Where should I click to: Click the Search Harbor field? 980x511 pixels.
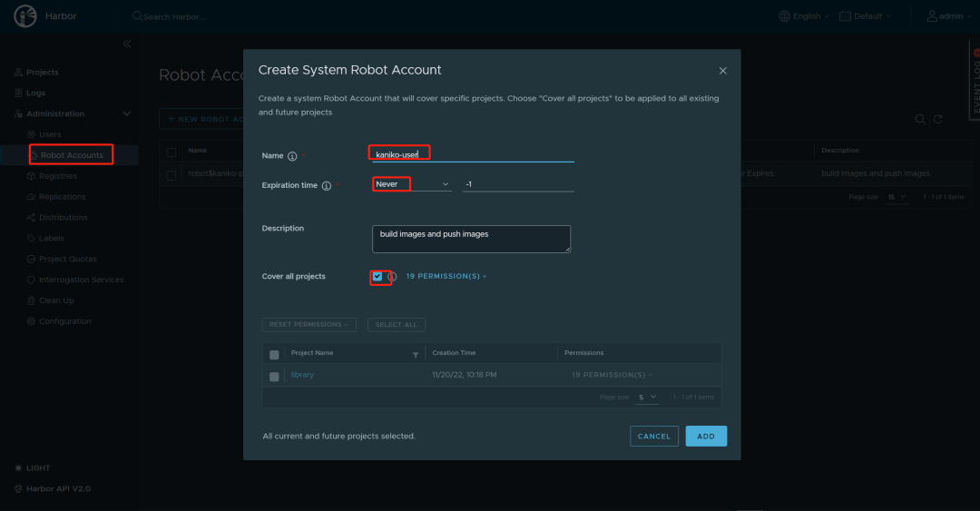pos(175,17)
